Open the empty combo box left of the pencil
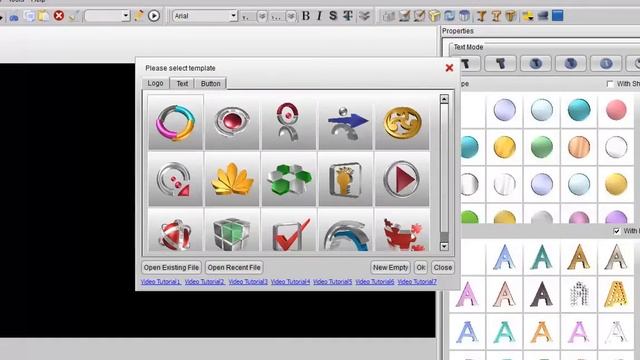The height and width of the screenshot is (360, 640). (x=107, y=16)
